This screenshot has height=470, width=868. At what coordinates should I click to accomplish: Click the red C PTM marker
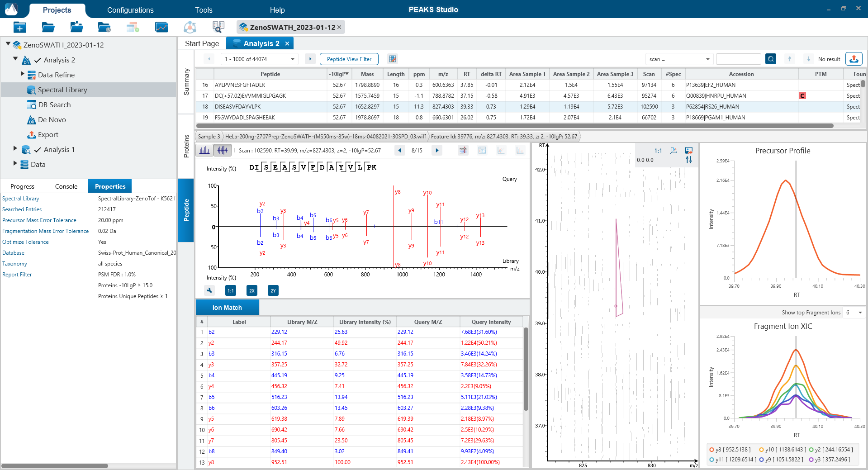point(802,95)
